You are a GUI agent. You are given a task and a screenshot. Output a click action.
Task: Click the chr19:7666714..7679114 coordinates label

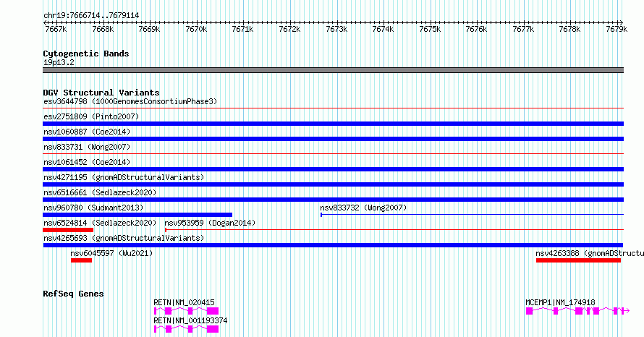tap(91, 16)
